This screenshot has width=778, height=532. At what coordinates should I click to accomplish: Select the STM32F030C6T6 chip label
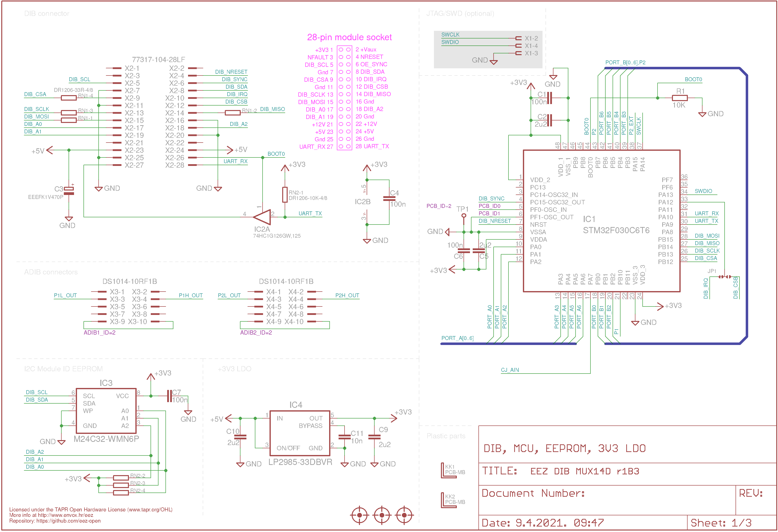(616, 230)
